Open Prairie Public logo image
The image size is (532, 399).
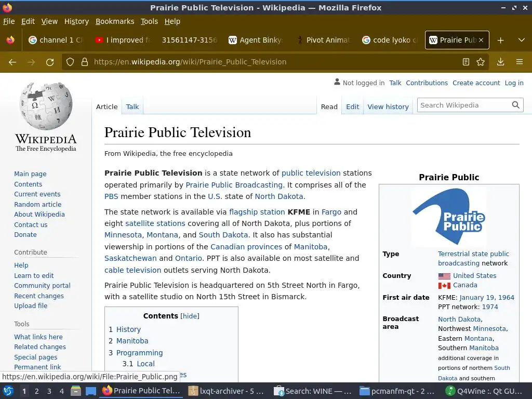tap(449, 217)
